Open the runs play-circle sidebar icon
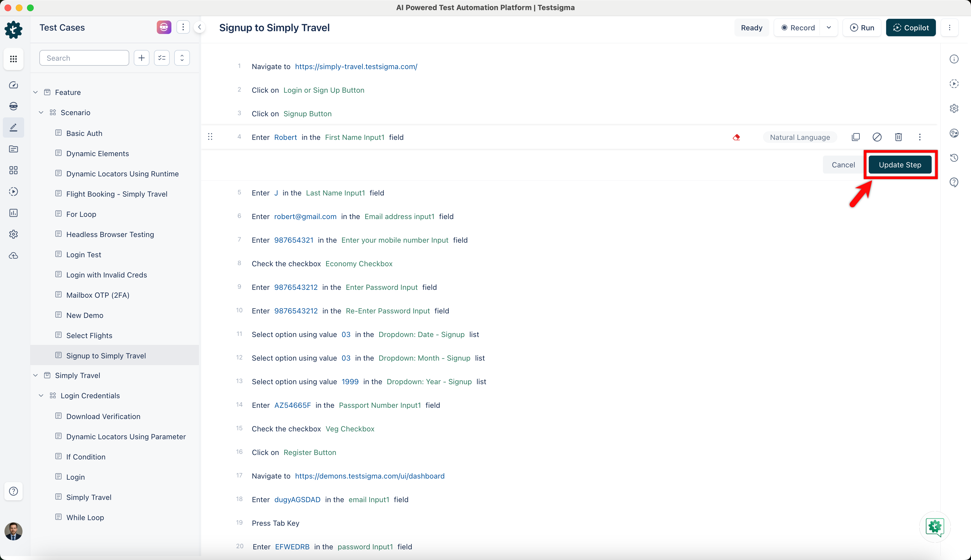 pos(13,192)
